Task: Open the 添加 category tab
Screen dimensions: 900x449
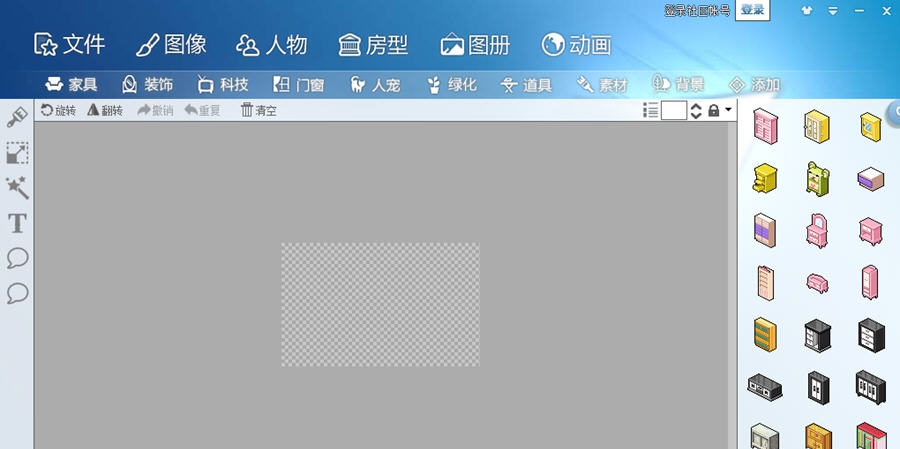Action: [x=754, y=85]
